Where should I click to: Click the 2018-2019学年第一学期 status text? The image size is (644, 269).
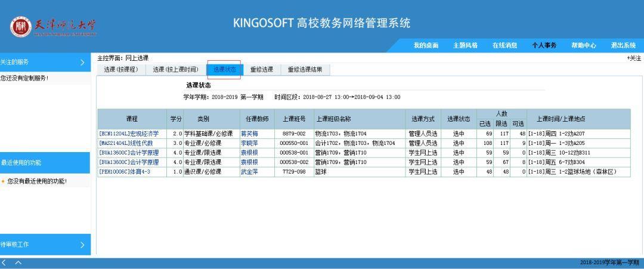coord(609,262)
